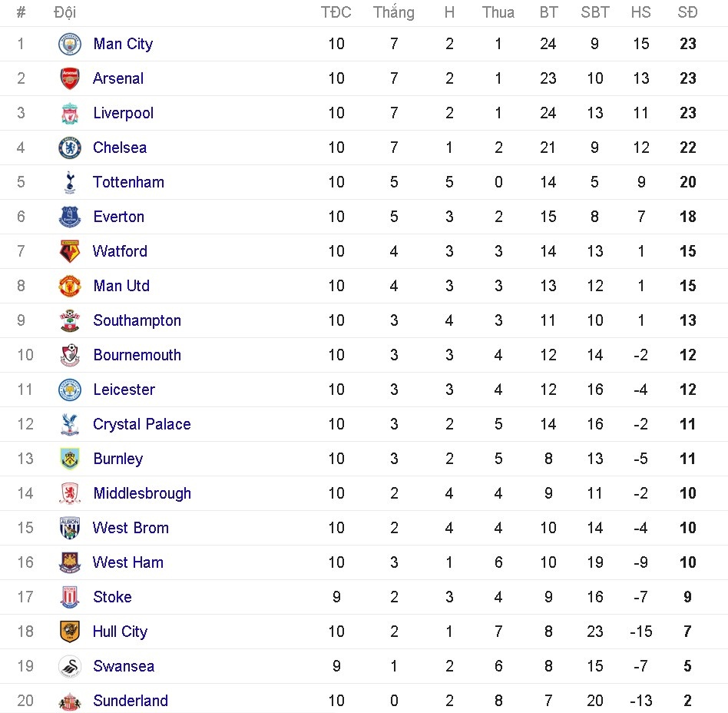Screen dimensions: 728x713
Task: Select the Leicester fox crest
Action: tap(70, 390)
